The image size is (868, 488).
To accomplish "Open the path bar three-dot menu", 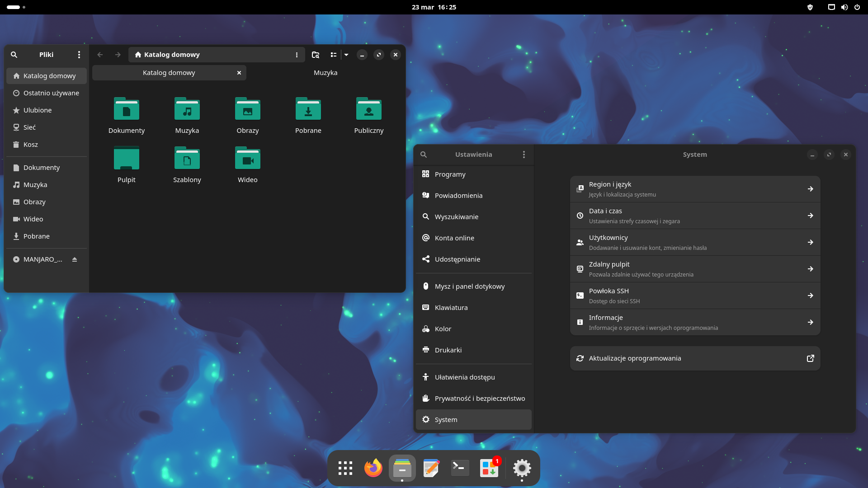I will [297, 55].
